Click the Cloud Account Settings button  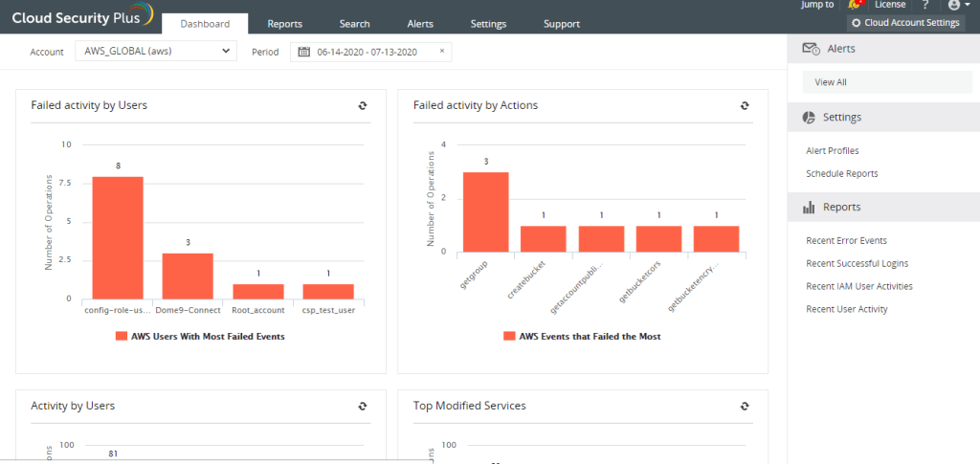click(x=905, y=23)
